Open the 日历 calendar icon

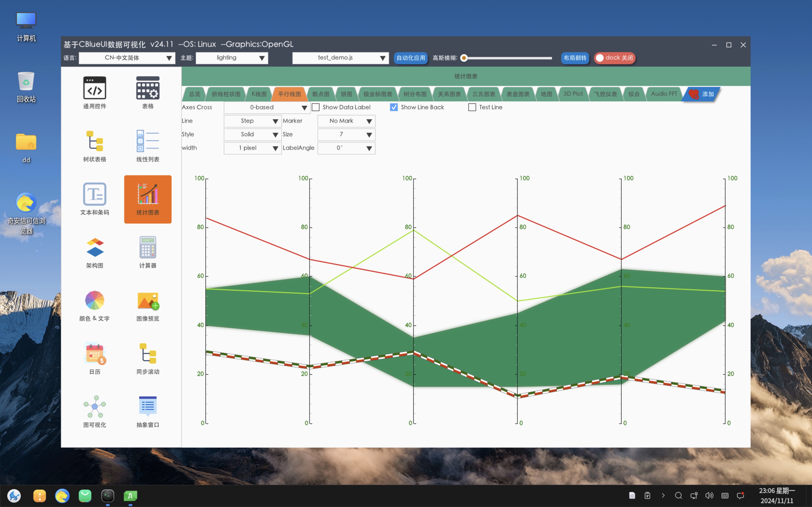tap(95, 353)
